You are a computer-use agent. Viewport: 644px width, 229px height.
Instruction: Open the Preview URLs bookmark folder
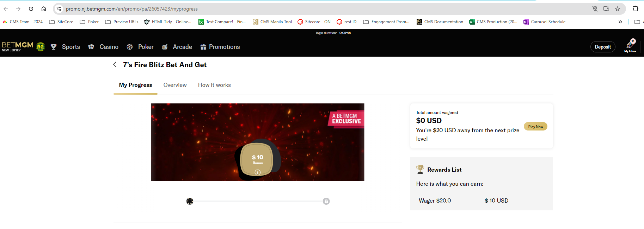click(122, 22)
